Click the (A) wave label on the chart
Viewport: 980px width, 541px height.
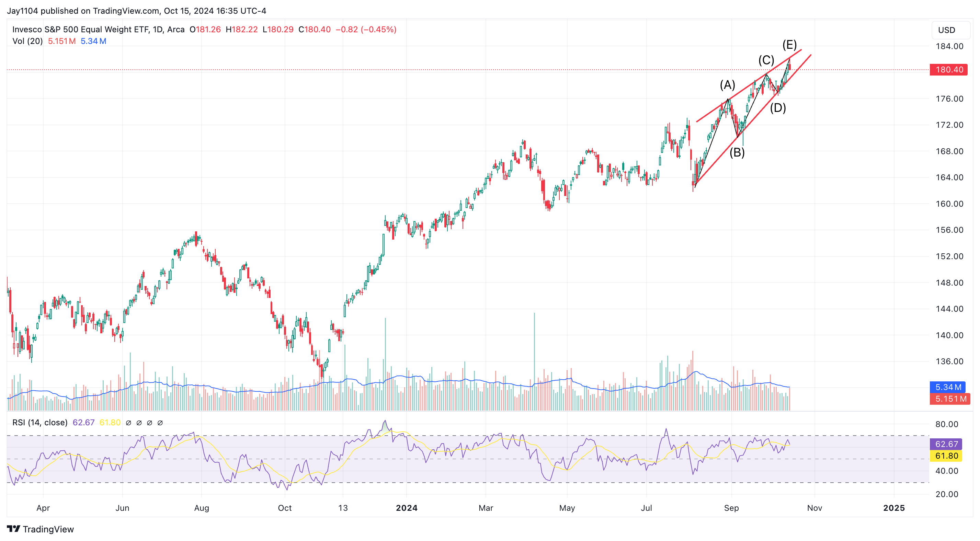click(727, 85)
